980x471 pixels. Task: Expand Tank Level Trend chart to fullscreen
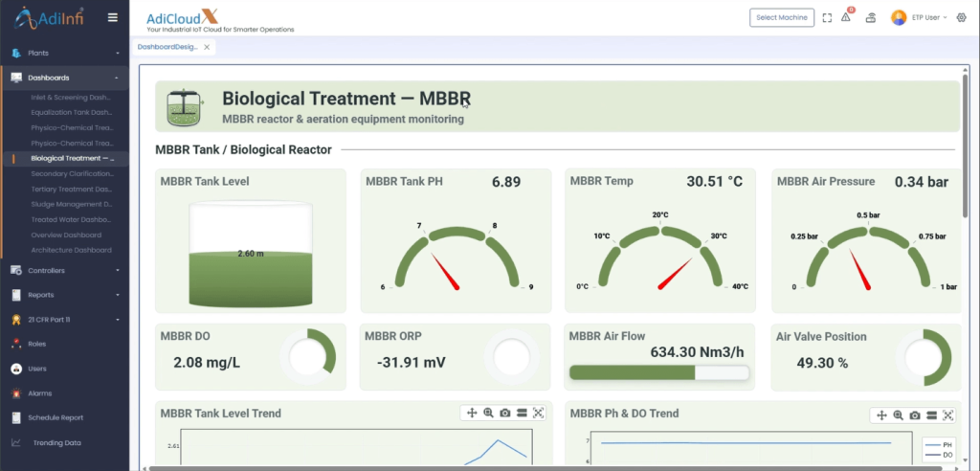click(538, 413)
